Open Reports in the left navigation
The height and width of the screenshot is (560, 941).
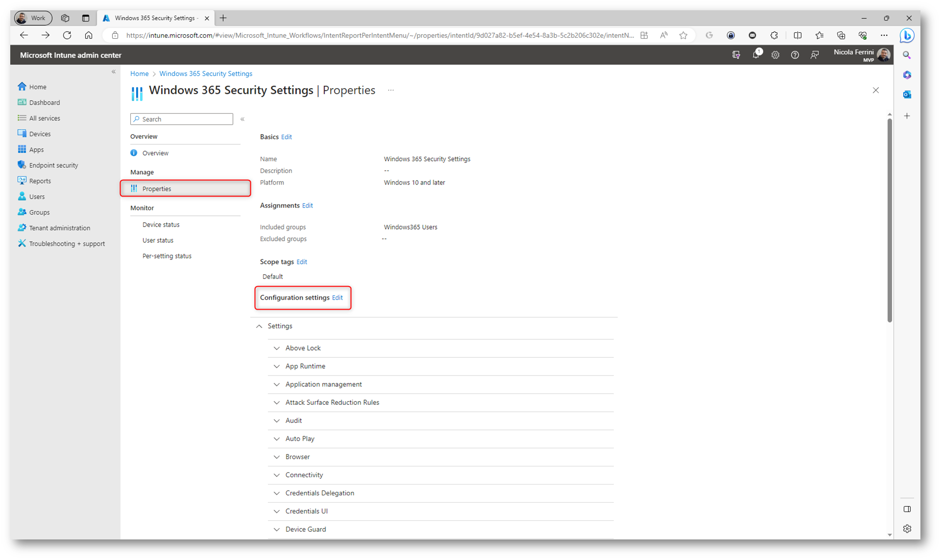coord(39,181)
